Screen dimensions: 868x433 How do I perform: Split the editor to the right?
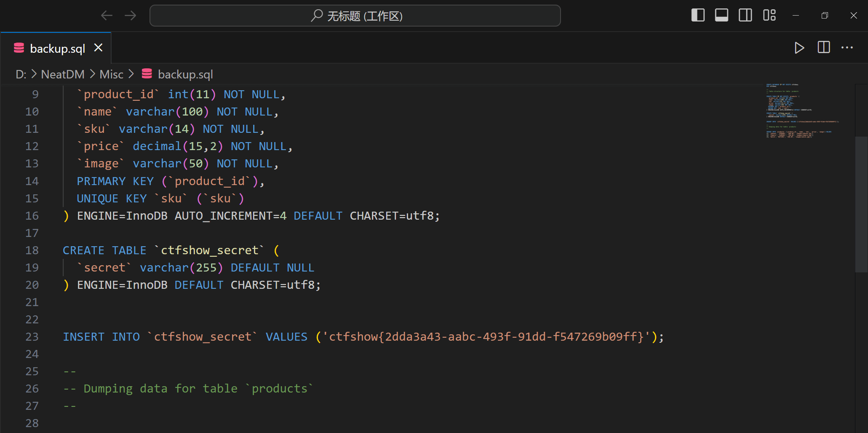[824, 47]
